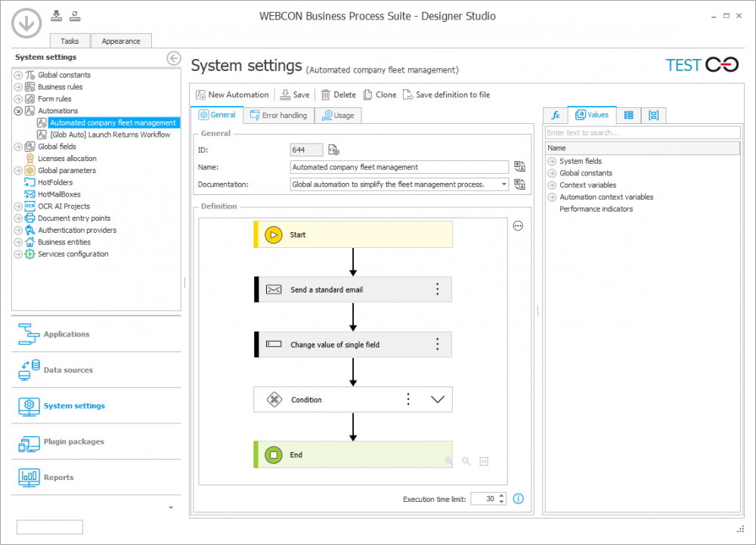
Task: Select Performance indicators in Values panel
Action: coord(596,209)
